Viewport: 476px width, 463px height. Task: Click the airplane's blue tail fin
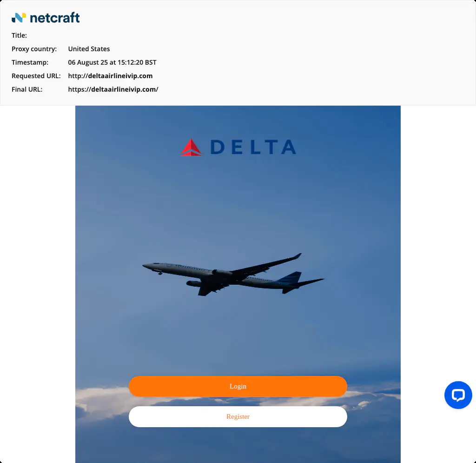coord(290,277)
